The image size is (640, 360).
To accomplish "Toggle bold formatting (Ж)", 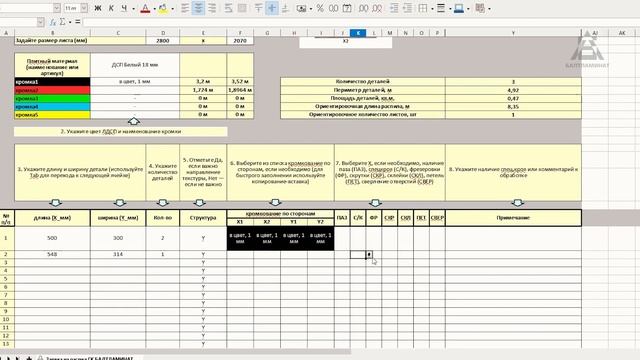I will pyautogui.click(x=98, y=8).
